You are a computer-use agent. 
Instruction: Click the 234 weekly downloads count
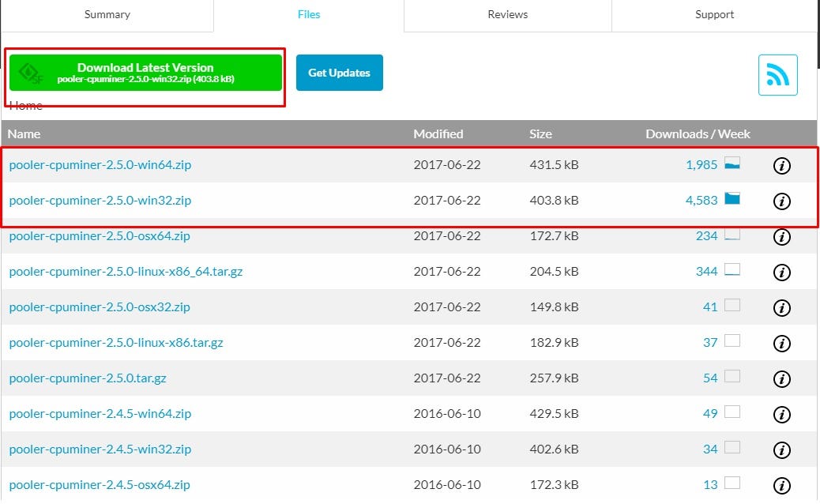click(706, 235)
